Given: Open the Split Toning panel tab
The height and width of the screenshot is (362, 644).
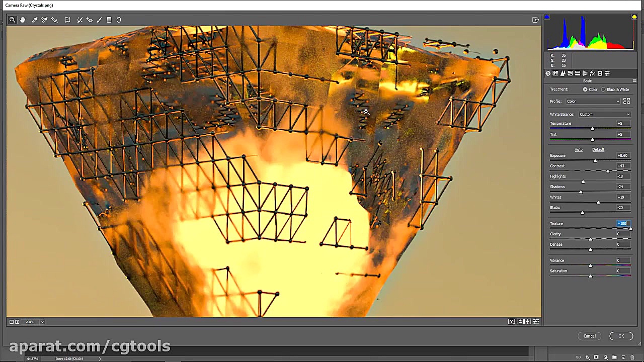Looking at the screenshot, I should (578, 73).
